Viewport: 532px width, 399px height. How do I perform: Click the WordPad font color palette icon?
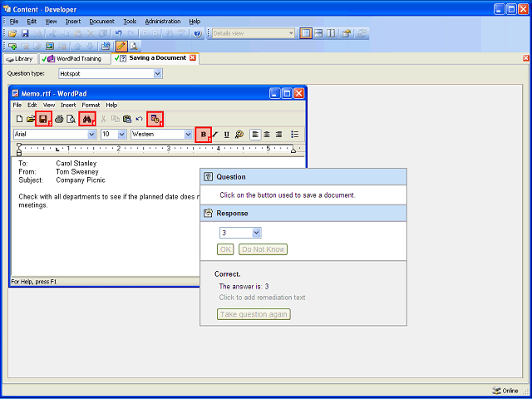tap(239, 135)
